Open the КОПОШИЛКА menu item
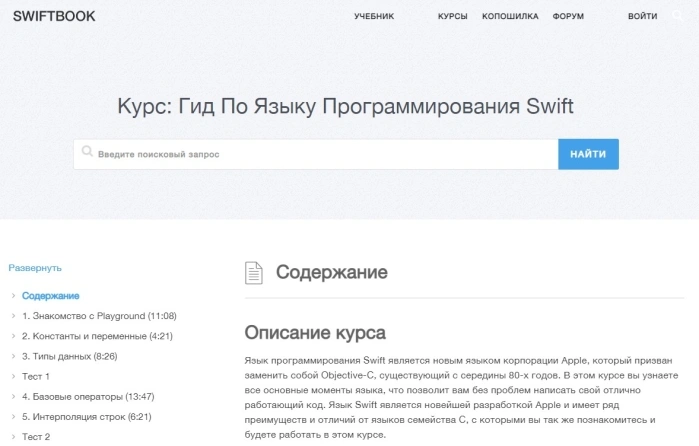699x446 pixels. coord(510,16)
